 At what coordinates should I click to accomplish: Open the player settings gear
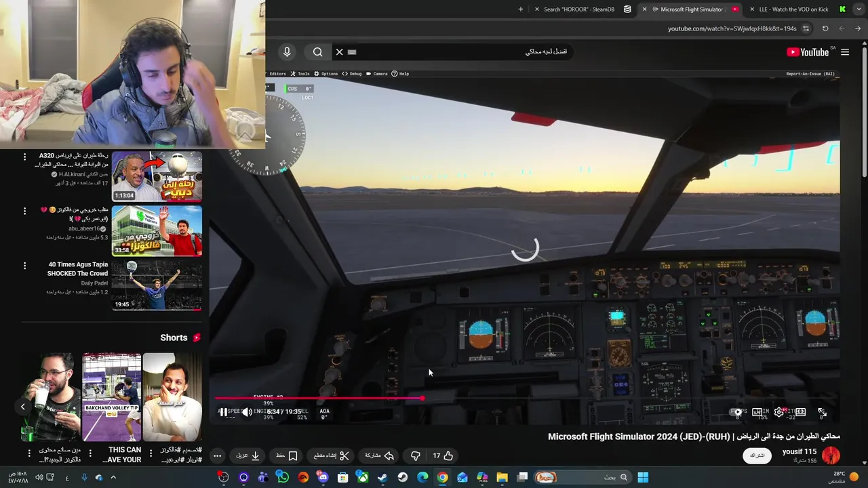[x=779, y=412]
